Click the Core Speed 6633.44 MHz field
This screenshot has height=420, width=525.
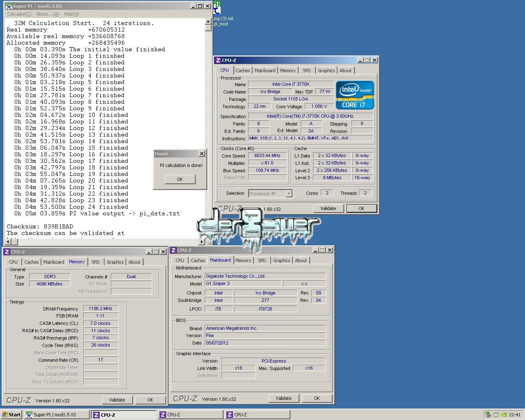pyautogui.click(x=267, y=156)
